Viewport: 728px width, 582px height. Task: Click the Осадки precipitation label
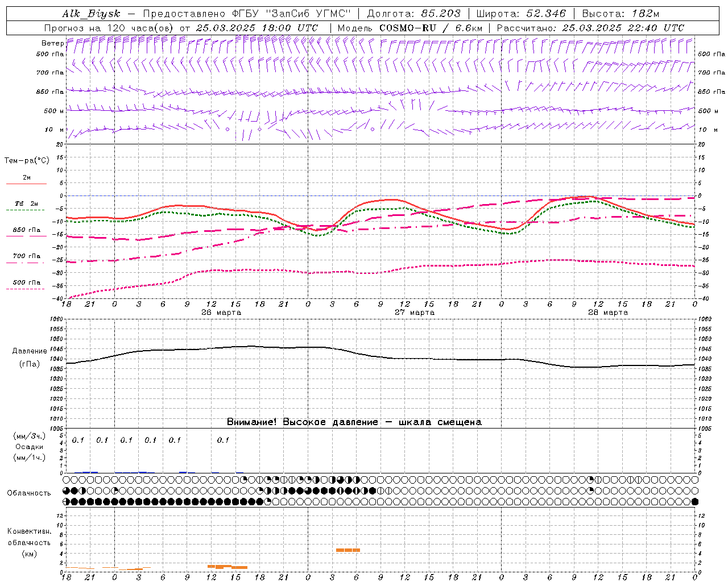[30, 447]
